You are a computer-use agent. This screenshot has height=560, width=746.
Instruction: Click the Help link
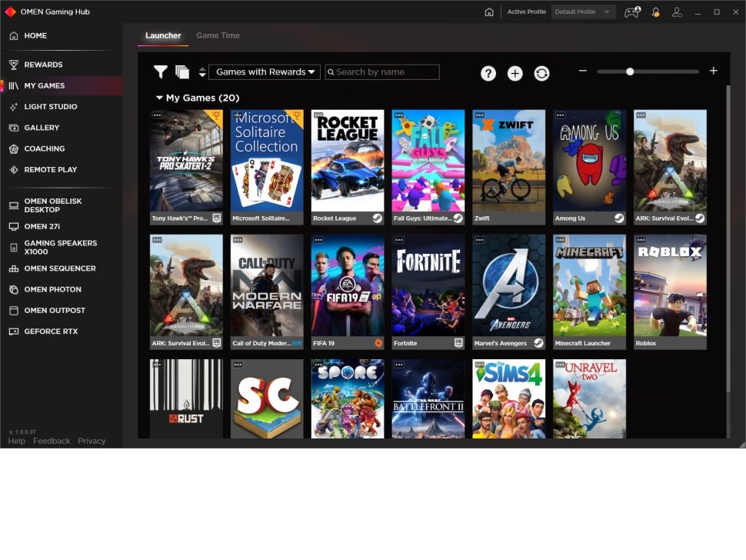[x=17, y=441]
